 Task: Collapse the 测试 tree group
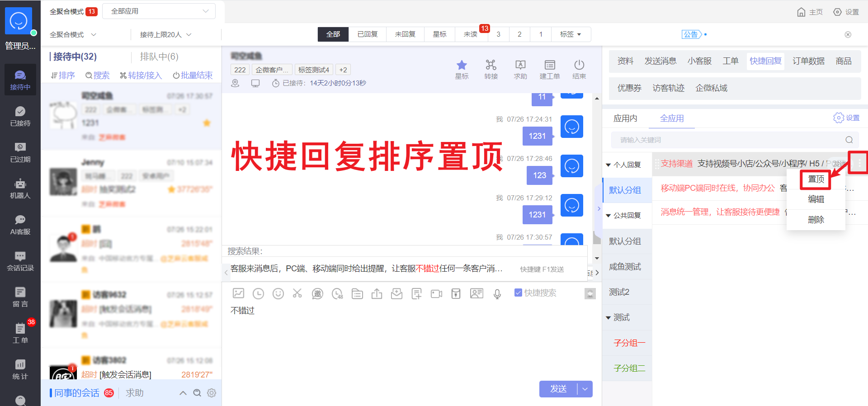608,318
